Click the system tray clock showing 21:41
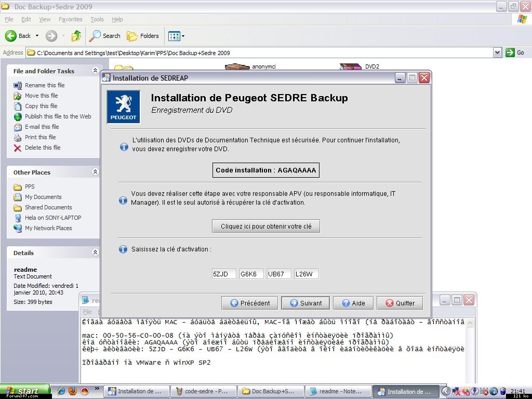Image resolution: width=532 pixels, height=399 pixels. coord(517,391)
